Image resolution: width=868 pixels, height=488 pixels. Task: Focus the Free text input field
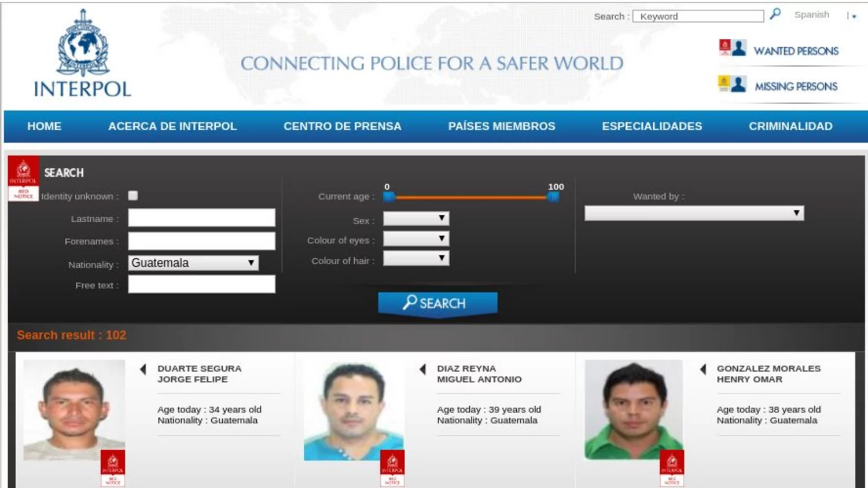[201, 284]
